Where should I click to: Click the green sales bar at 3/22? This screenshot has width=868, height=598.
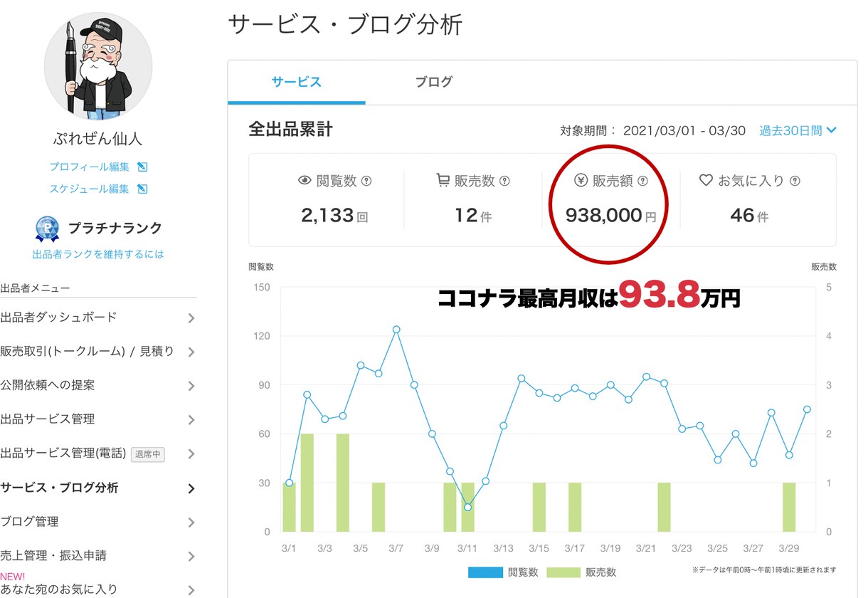(x=664, y=508)
